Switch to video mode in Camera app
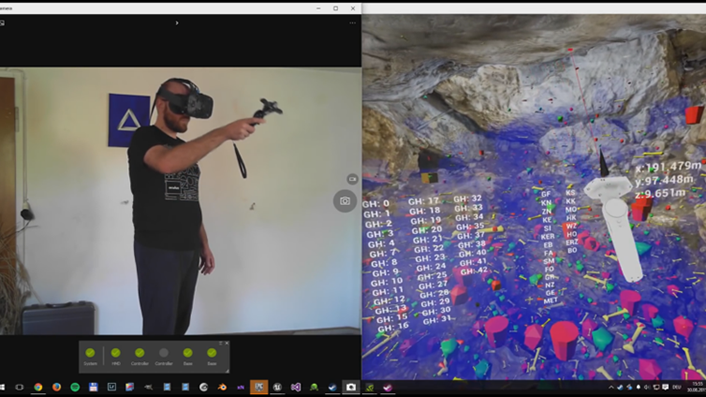This screenshot has width=706, height=397. click(x=352, y=179)
